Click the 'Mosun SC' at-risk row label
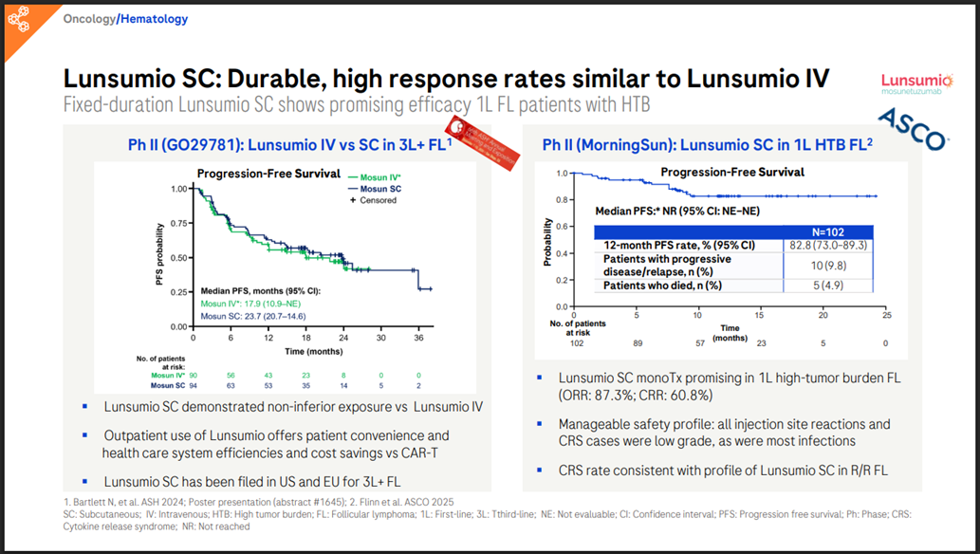The width and height of the screenshot is (980, 554). [x=168, y=386]
